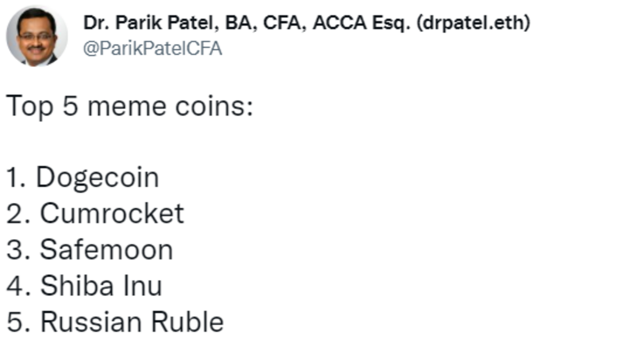The width and height of the screenshot is (644, 347).
Task: Open the @ParikPatelCFA handle link
Action: tap(152, 49)
